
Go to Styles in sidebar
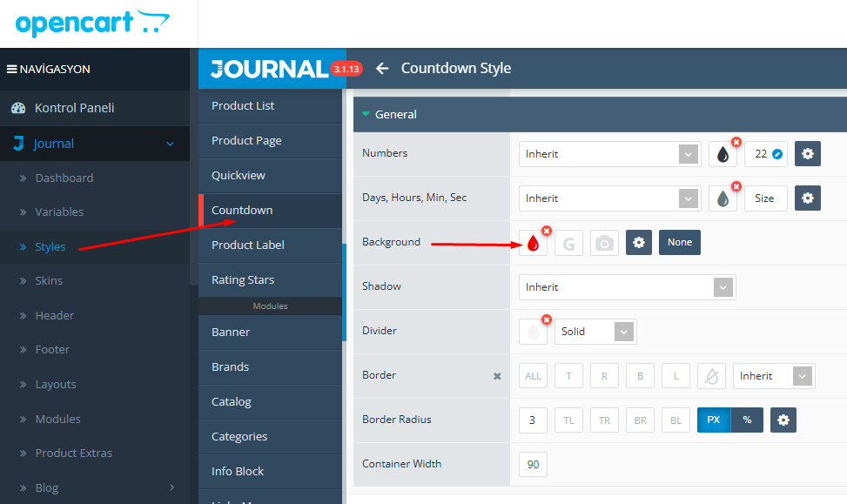50,247
